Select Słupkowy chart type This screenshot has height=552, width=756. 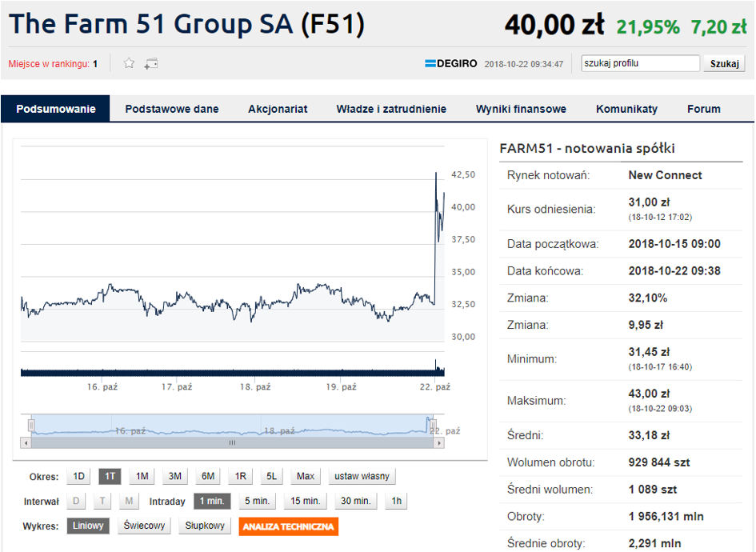coord(205,526)
